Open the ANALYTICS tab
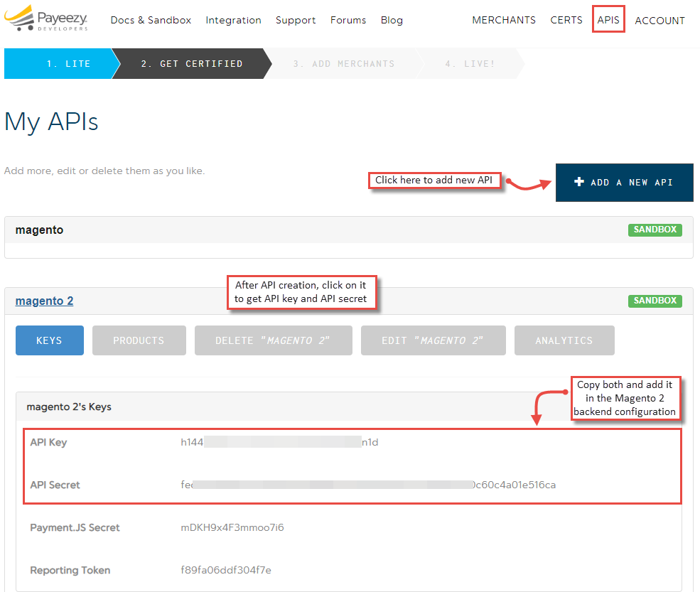Screen dimensions: 700x592 [x=564, y=340]
